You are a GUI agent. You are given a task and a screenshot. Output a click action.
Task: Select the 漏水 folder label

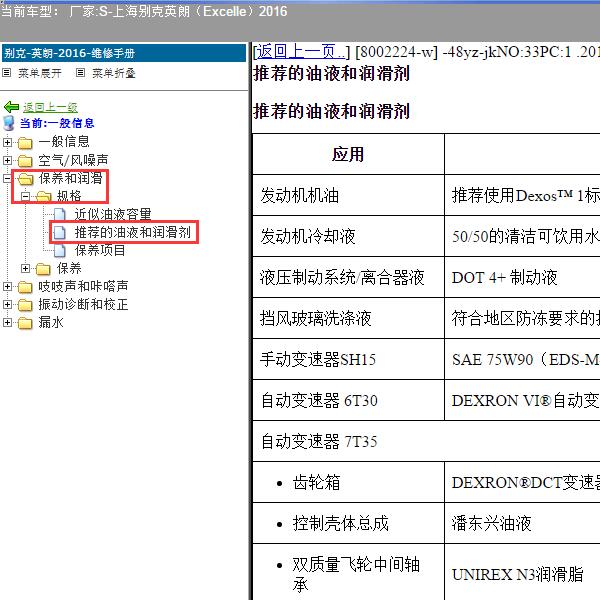(x=51, y=322)
